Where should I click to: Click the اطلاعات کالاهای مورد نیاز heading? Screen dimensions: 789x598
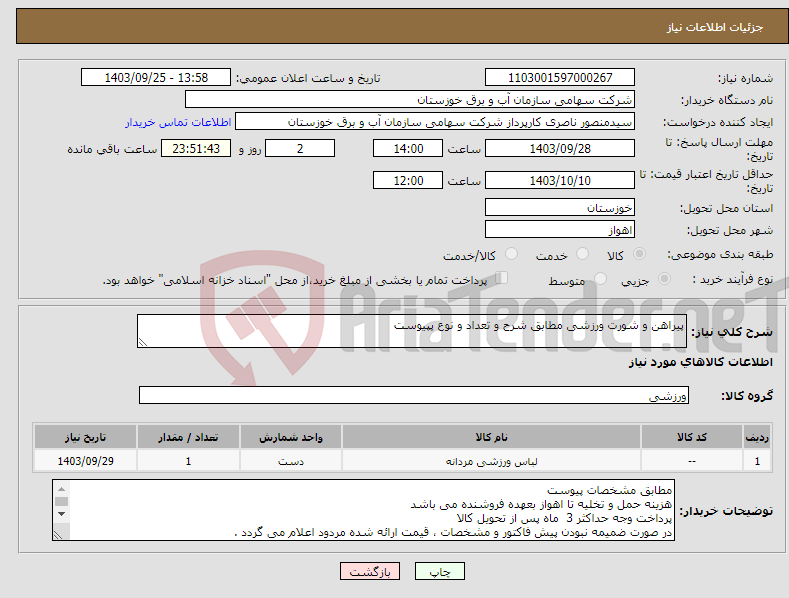point(700,362)
